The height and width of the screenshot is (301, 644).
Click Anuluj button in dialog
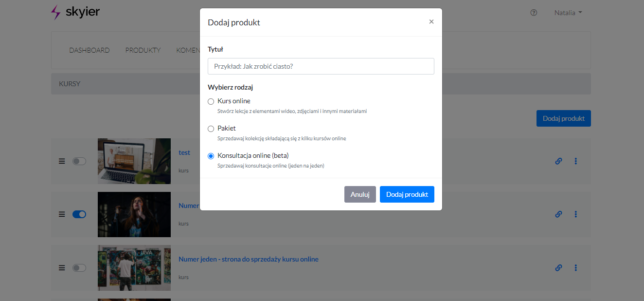click(x=360, y=194)
